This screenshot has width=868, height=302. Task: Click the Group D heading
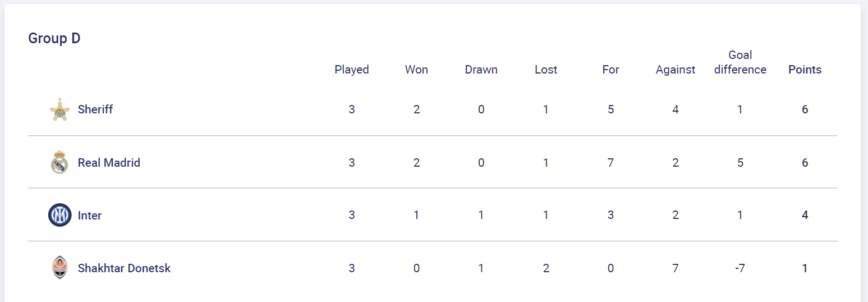pyautogui.click(x=54, y=38)
